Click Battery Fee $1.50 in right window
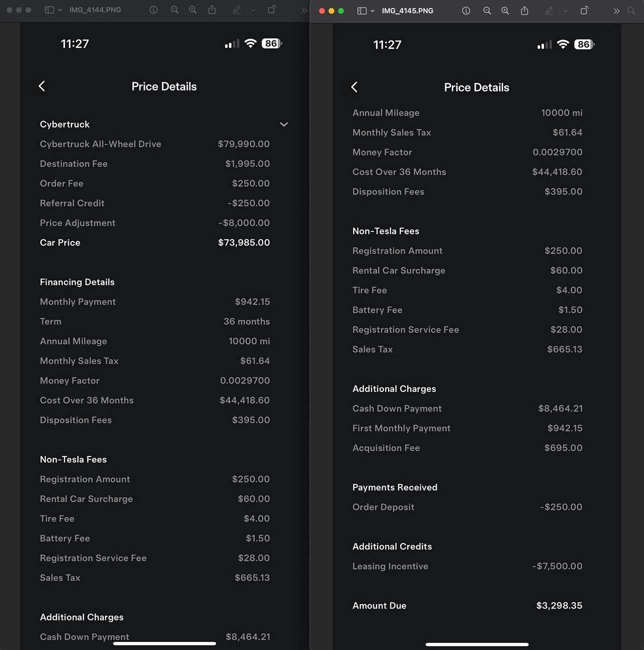The image size is (644, 650). pos(467,310)
